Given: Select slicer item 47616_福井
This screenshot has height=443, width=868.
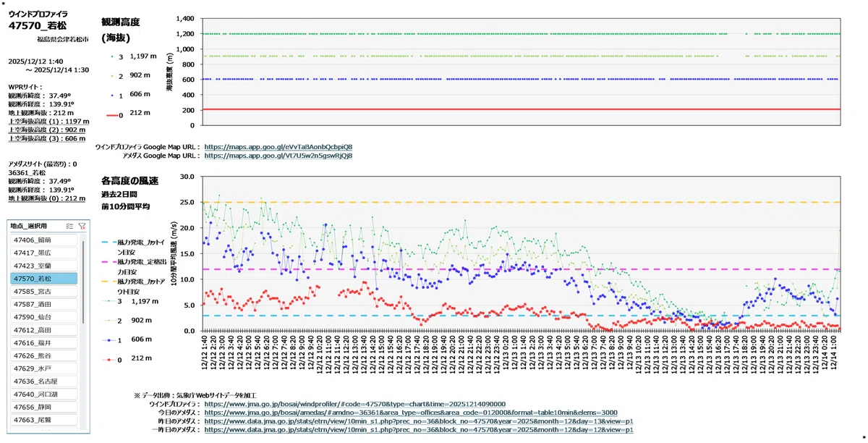Looking at the screenshot, I should (44, 342).
